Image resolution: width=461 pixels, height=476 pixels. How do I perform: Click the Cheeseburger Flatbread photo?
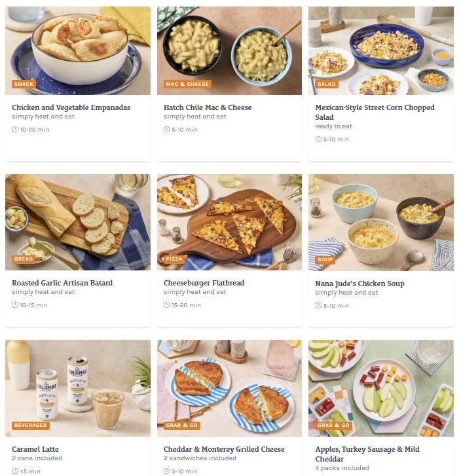[229, 222]
